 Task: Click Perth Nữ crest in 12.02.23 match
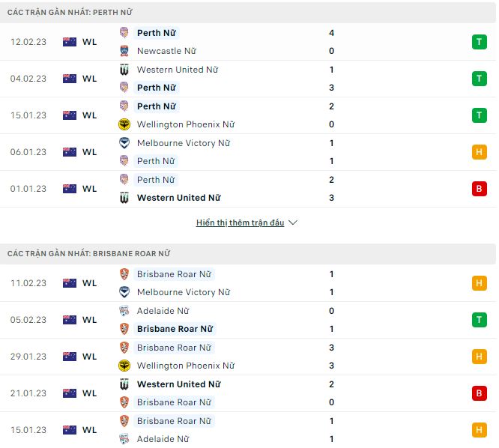pyautogui.click(x=124, y=33)
